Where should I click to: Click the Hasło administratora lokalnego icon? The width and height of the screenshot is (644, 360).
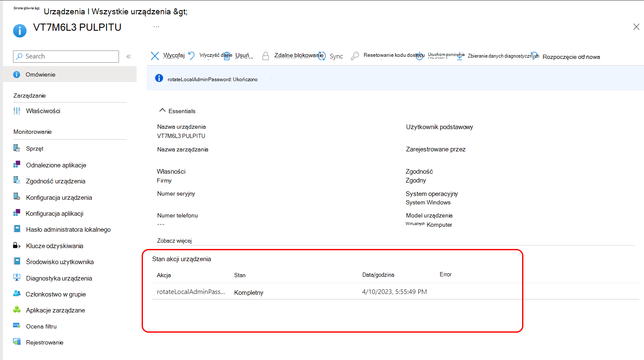[x=17, y=229]
